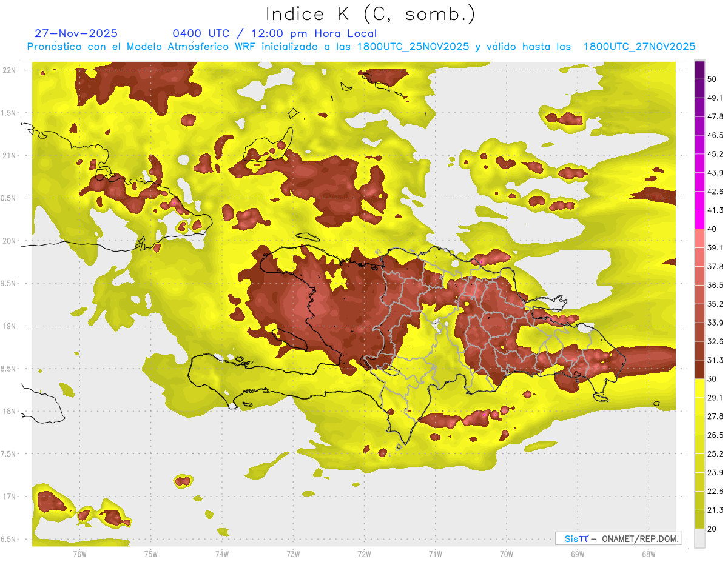The width and height of the screenshot is (728, 562).
Task: Select the forecast date "27-Nov-2025"
Action: (76, 33)
